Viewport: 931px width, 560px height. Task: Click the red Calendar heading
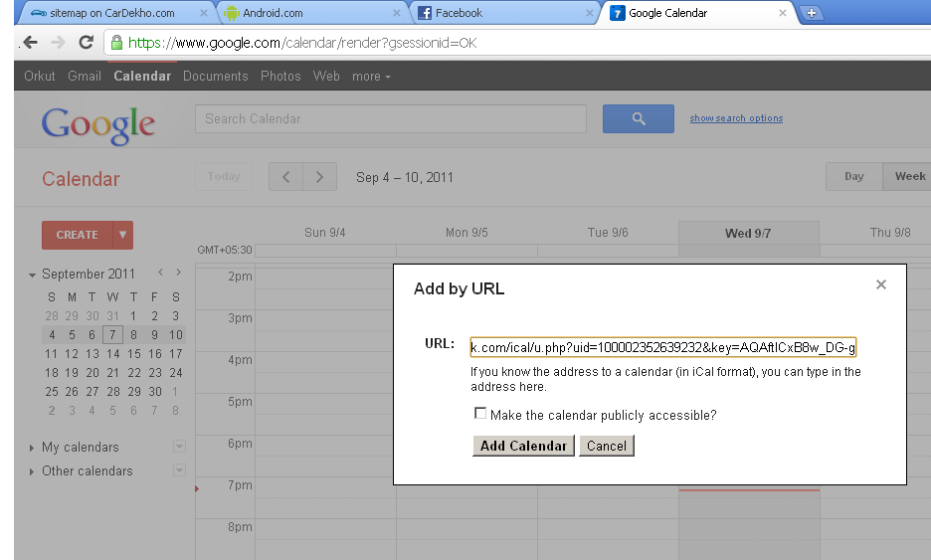tap(81, 179)
